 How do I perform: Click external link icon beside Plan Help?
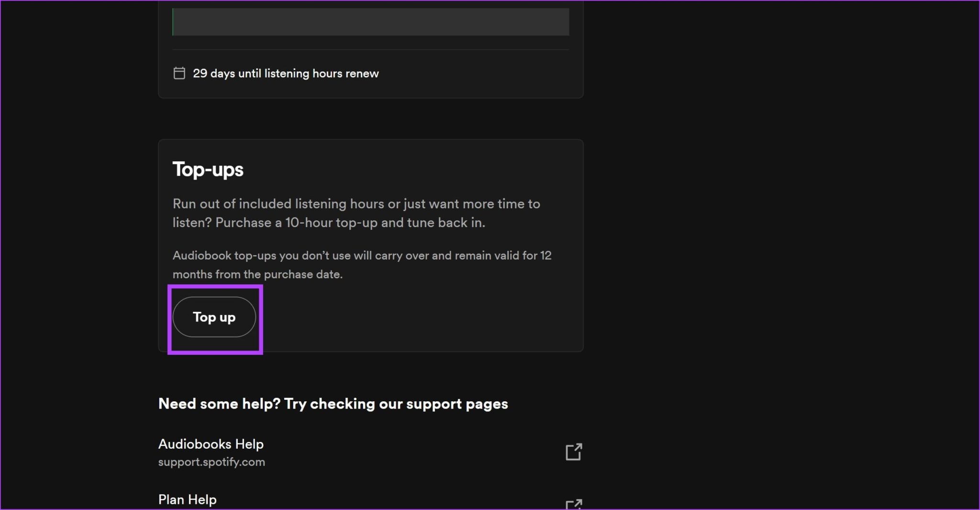[573, 504]
